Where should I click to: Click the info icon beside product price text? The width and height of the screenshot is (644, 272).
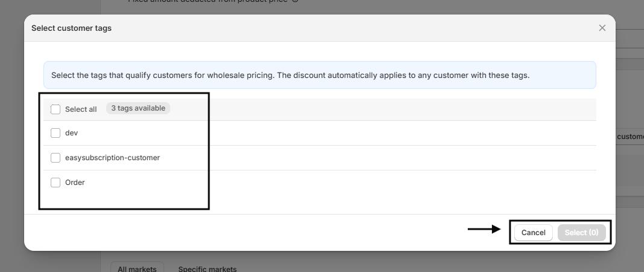(295, 1)
